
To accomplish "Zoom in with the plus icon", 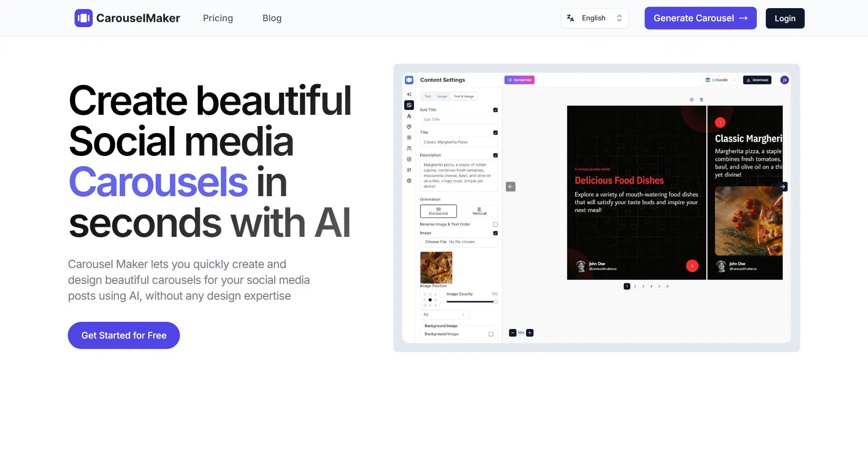I will point(530,333).
